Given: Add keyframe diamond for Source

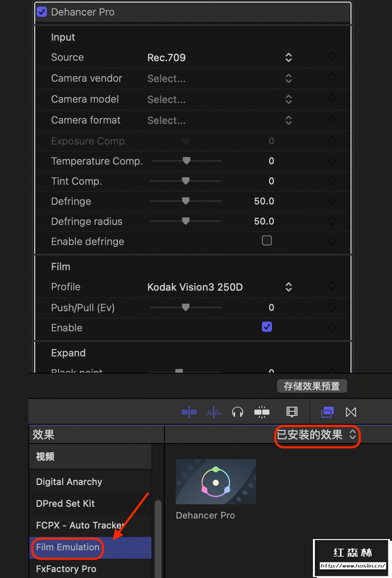Looking at the screenshot, I should (x=331, y=56).
